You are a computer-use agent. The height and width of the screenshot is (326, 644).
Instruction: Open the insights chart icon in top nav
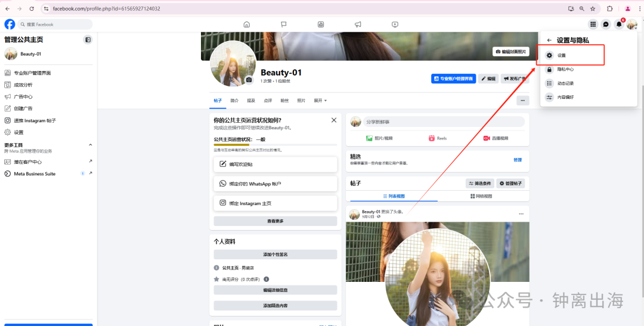pyautogui.click(x=321, y=24)
